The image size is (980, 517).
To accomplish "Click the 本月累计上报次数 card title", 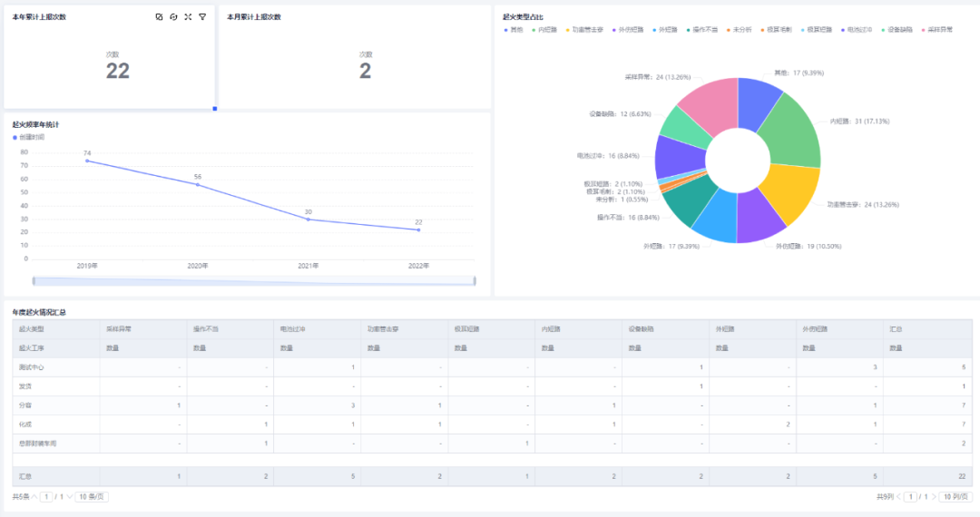I will tap(254, 17).
